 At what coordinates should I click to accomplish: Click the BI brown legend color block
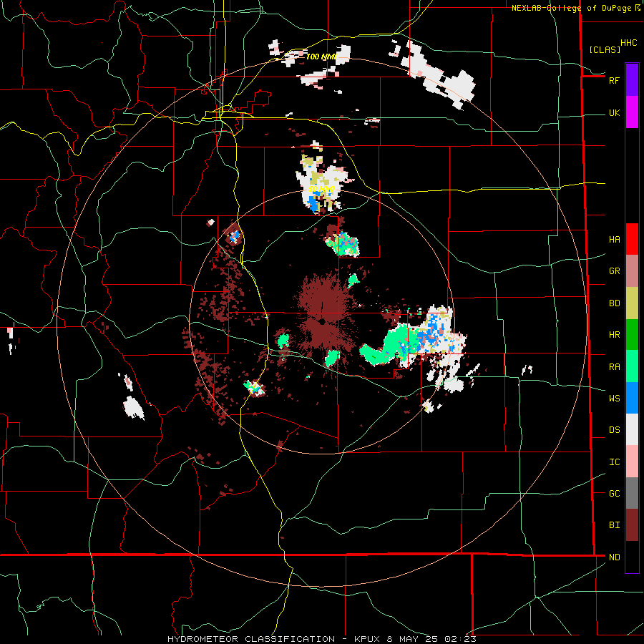click(x=632, y=525)
